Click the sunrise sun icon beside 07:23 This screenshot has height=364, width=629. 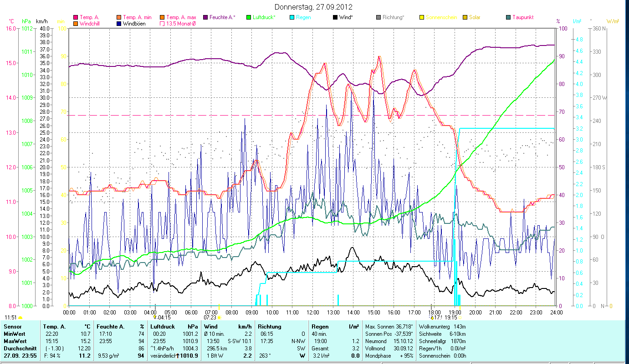(219, 318)
